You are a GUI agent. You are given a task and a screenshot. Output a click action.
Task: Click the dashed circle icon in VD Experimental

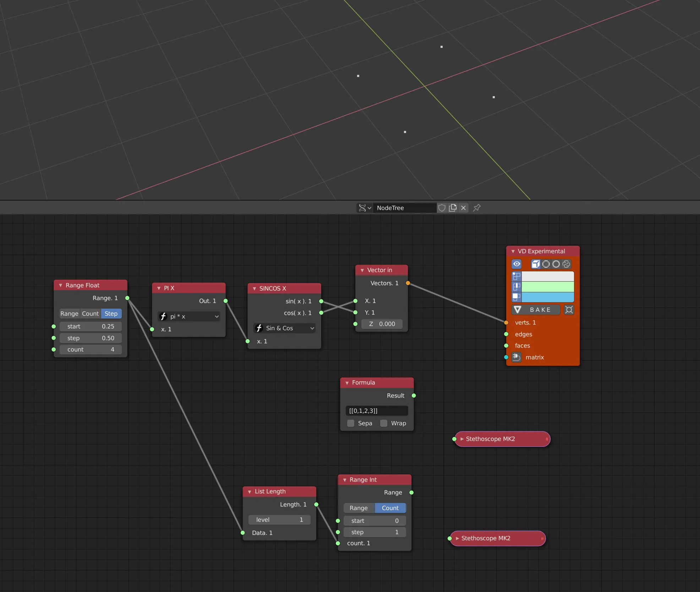546,264
